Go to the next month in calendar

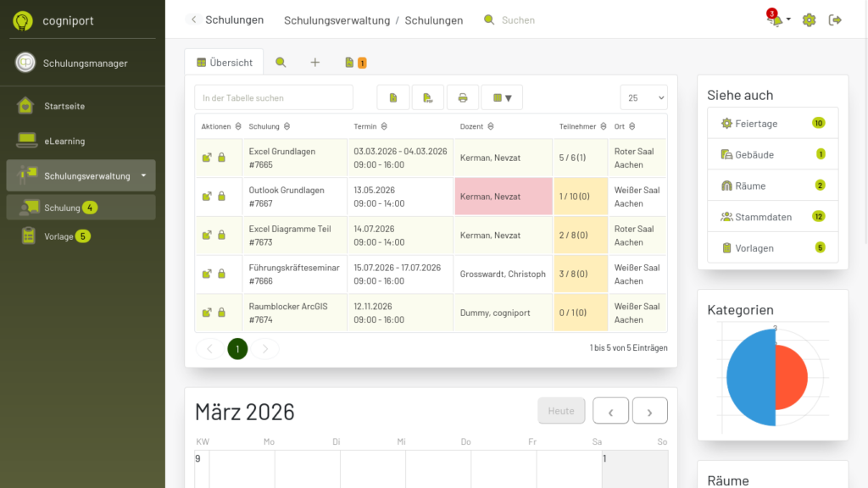click(x=650, y=411)
